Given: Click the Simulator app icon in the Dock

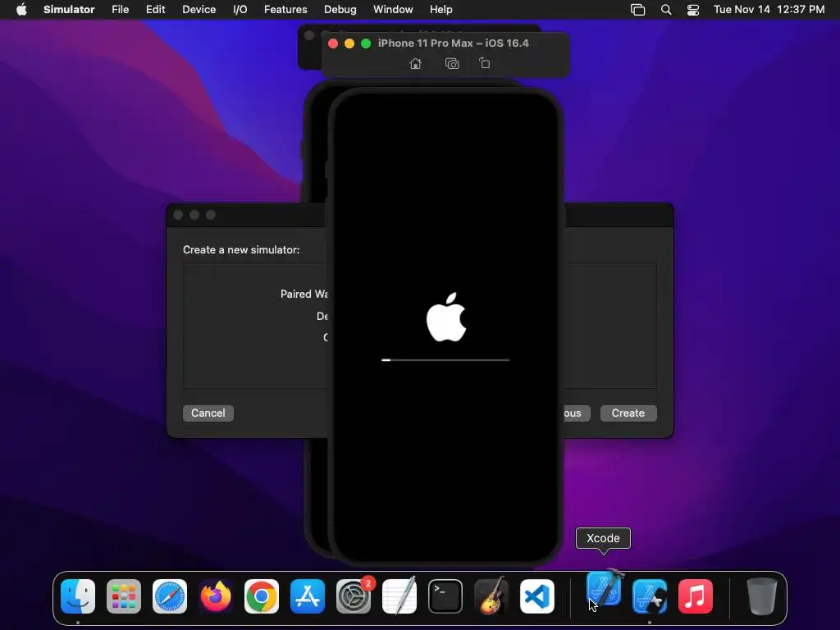Looking at the screenshot, I should pos(650,596).
